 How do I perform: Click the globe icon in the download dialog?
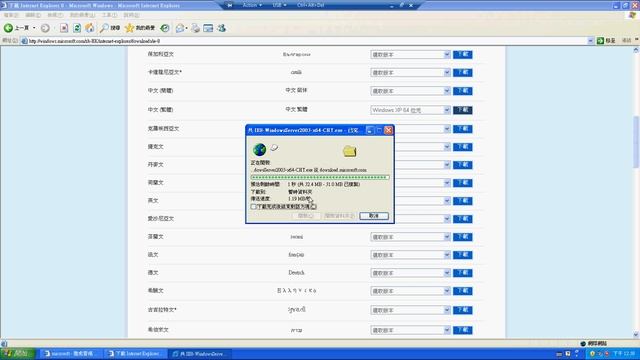click(x=259, y=150)
